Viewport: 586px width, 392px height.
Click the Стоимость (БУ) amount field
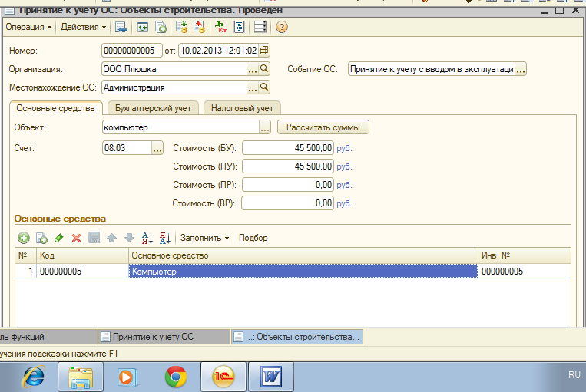(x=288, y=148)
